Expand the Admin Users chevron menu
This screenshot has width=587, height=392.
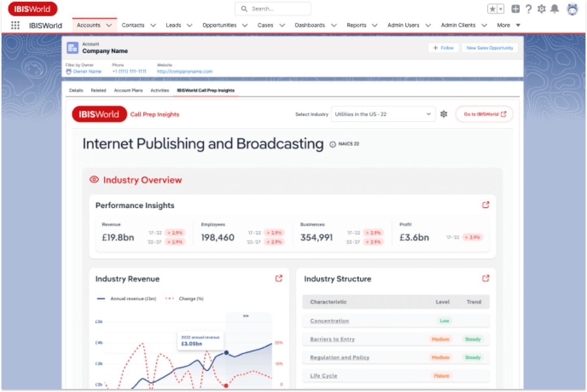pos(428,25)
